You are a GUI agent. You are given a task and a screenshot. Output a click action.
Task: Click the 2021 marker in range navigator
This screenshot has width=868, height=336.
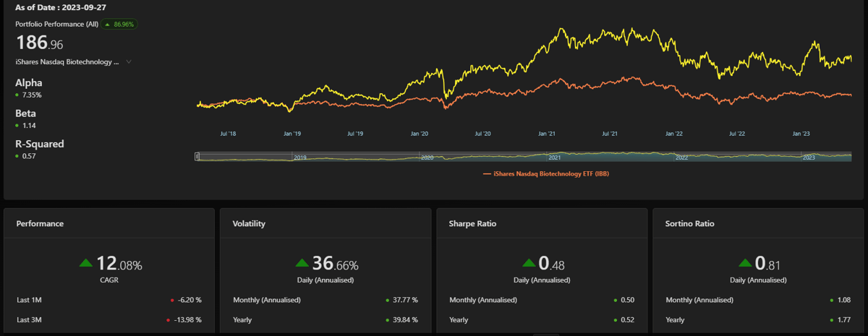tap(555, 158)
